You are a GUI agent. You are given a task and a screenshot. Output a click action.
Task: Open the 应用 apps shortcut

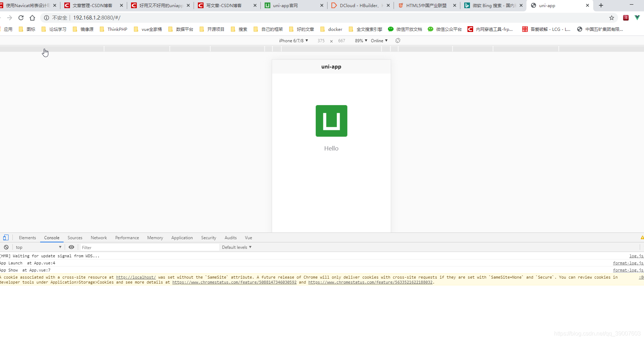[x=6, y=29]
